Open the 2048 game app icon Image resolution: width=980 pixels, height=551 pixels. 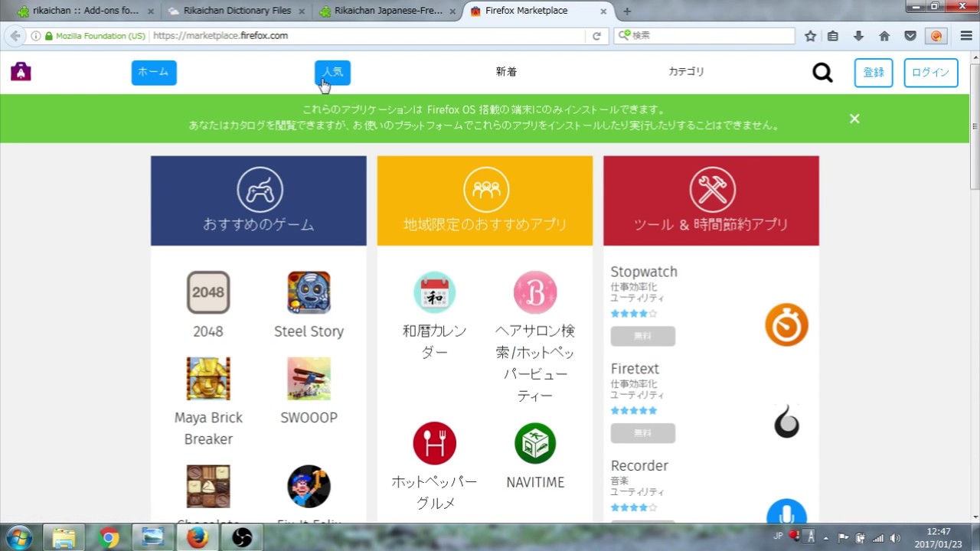click(208, 292)
